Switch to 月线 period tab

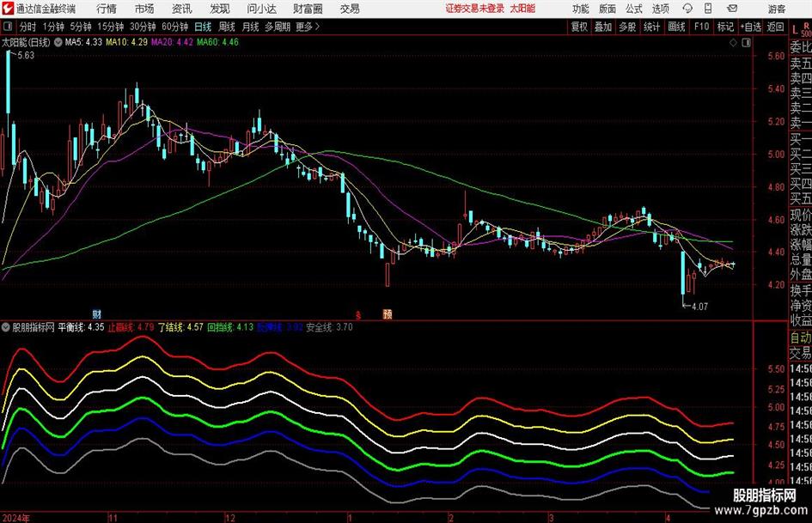tap(250, 27)
